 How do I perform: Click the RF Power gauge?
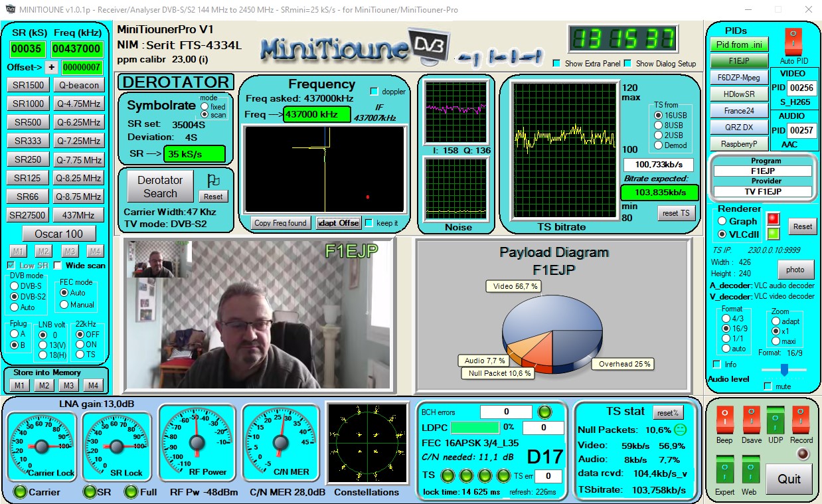coord(199,443)
